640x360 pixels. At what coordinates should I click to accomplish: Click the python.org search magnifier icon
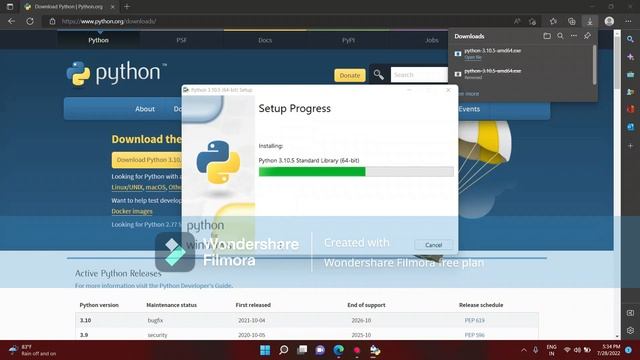tap(379, 75)
